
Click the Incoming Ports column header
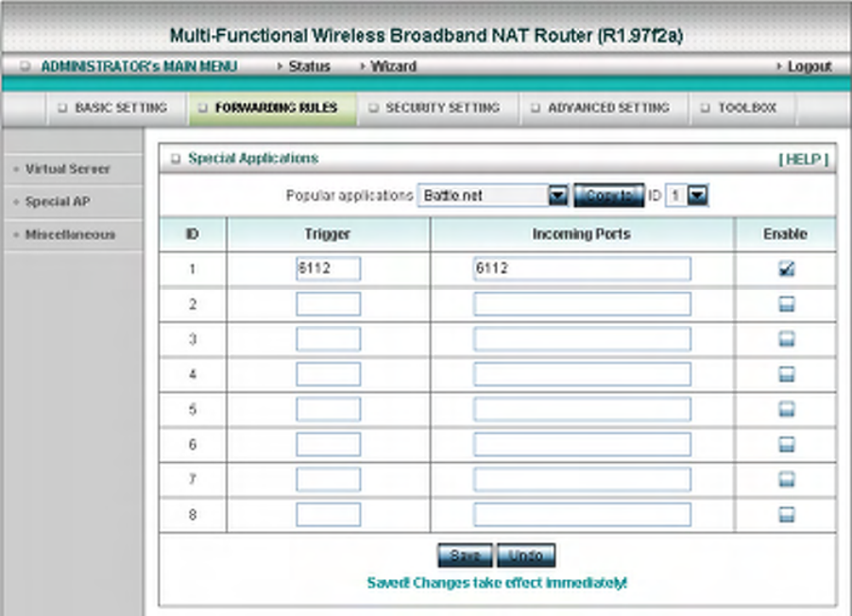582,233
